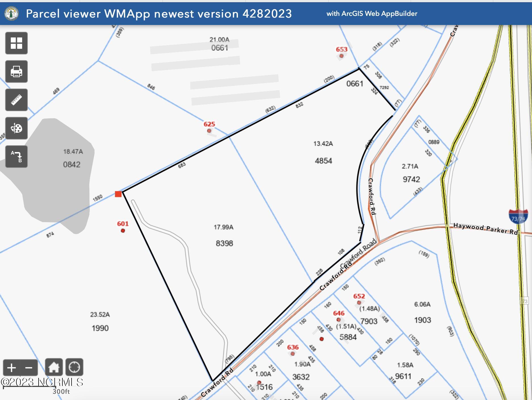Select the Measurement ruler tool
The width and height of the screenshot is (532, 400).
16,100
